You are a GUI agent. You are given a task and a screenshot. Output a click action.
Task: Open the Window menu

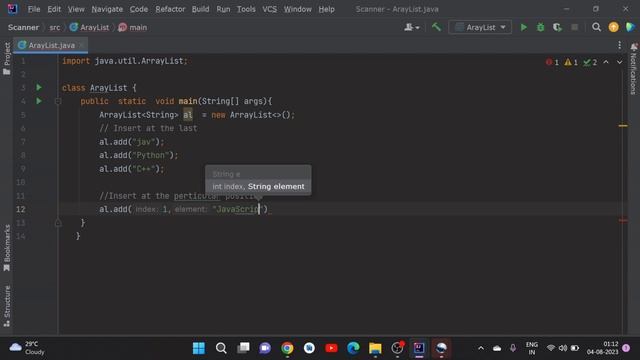click(298, 9)
